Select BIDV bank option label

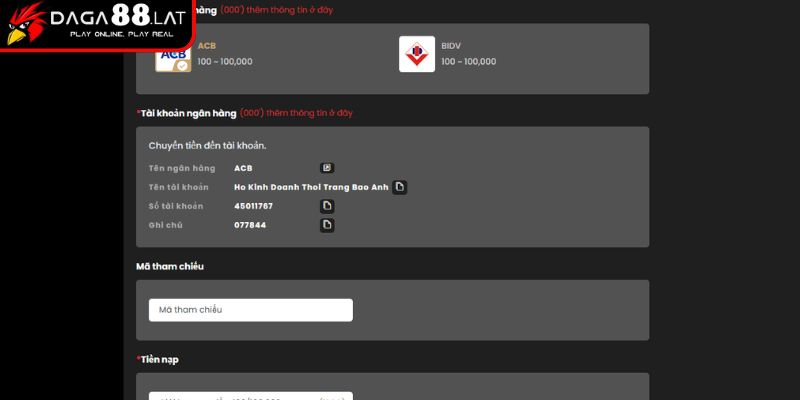point(451,45)
